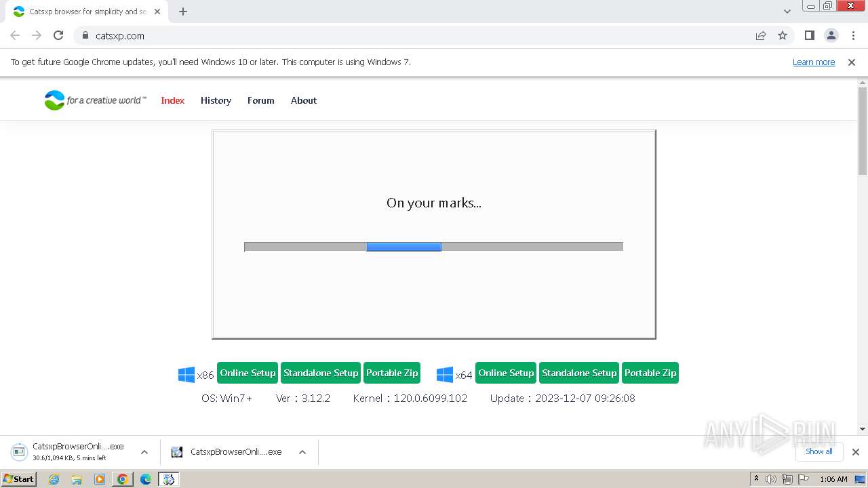Open the Forum nav item
Image resolution: width=868 pixels, height=488 pixels.
[261, 100]
